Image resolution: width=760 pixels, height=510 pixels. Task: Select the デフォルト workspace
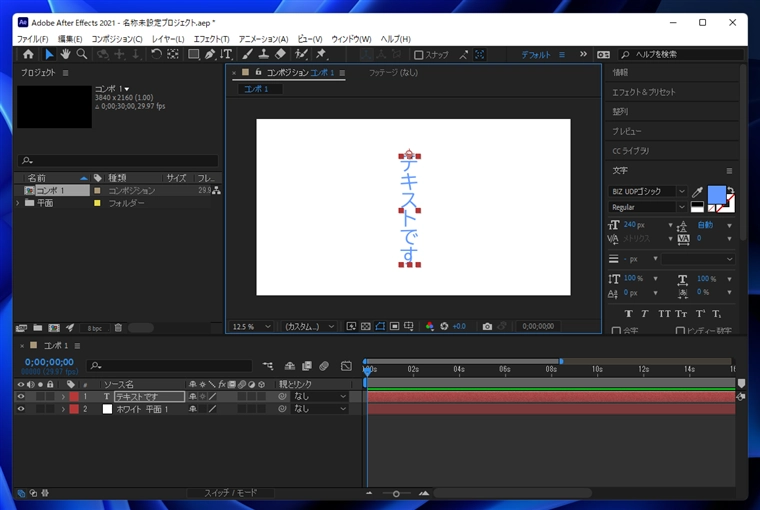click(x=536, y=55)
